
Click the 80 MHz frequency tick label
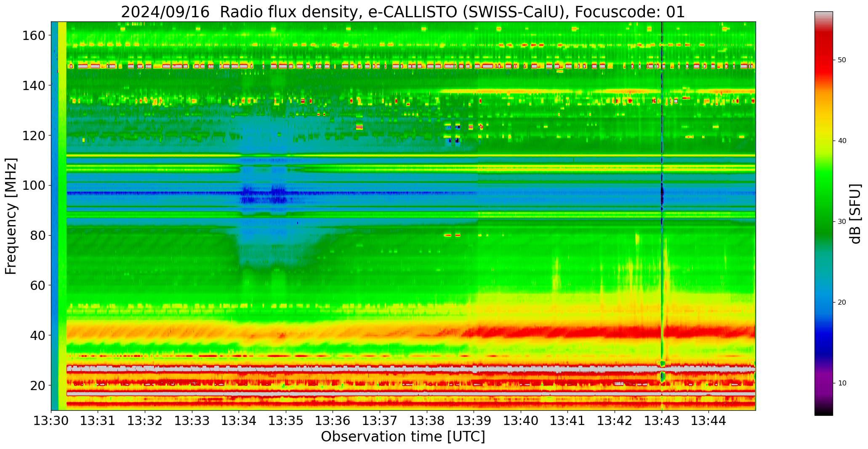37,235
